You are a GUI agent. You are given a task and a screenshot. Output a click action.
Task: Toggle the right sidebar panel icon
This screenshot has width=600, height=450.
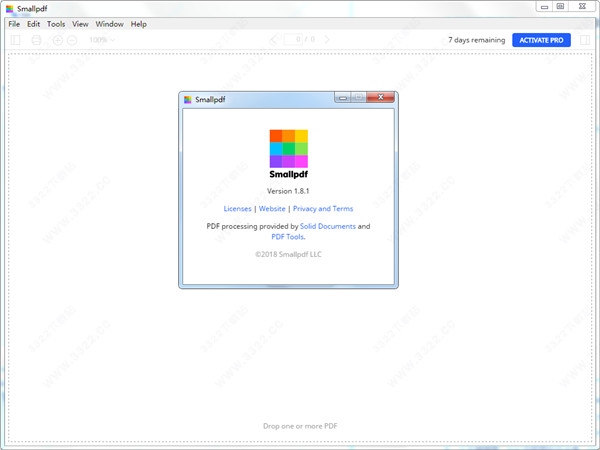tap(585, 40)
